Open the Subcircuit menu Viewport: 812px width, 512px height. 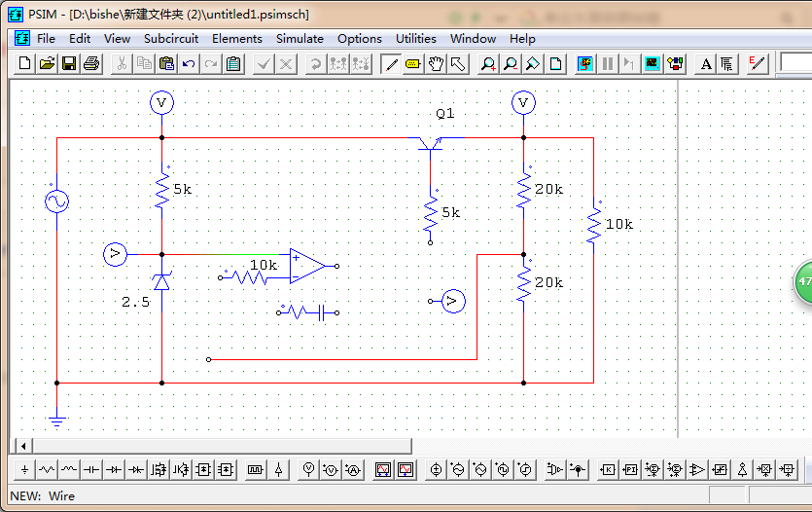pos(171,39)
